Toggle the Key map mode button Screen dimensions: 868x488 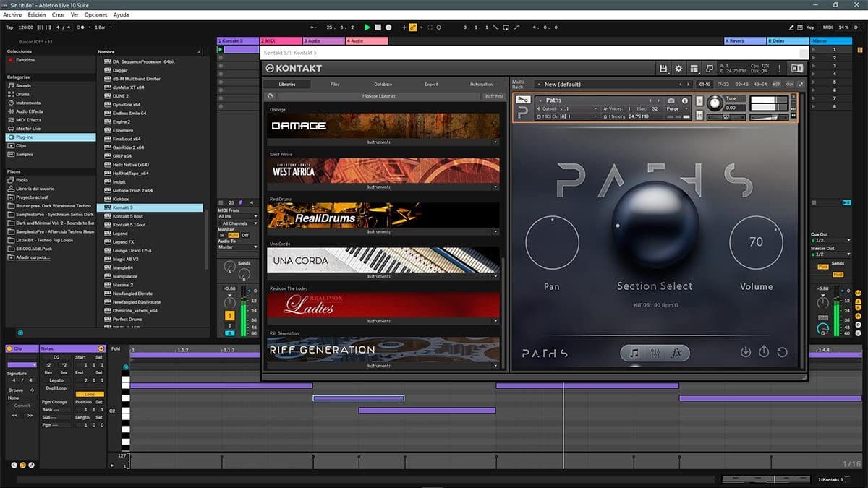pos(809,27)
